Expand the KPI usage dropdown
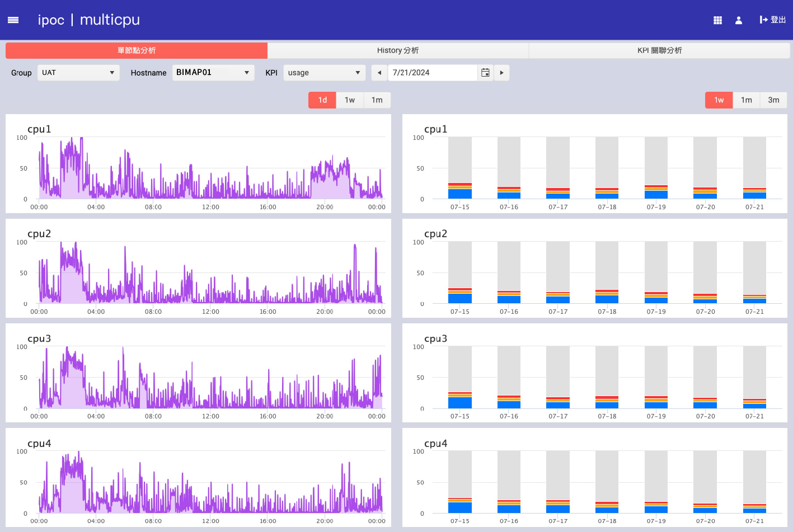793x532 pixels. coord(325,73)
